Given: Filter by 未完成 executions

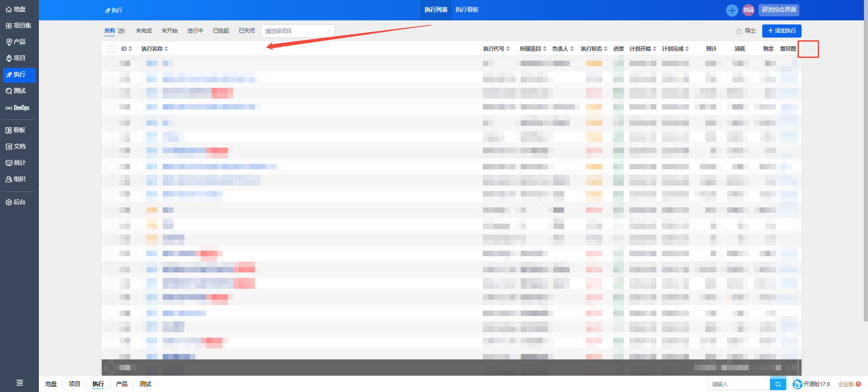Looking at the screenshot, I should tap(144, 31).
